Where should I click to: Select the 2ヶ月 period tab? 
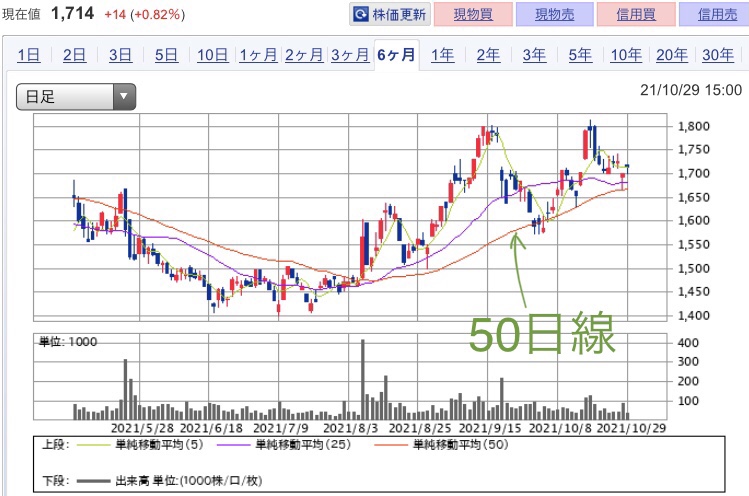pos(304,55)
